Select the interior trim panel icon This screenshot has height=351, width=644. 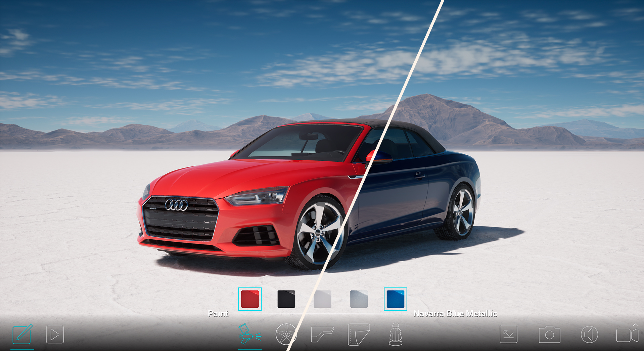(322, 334)
